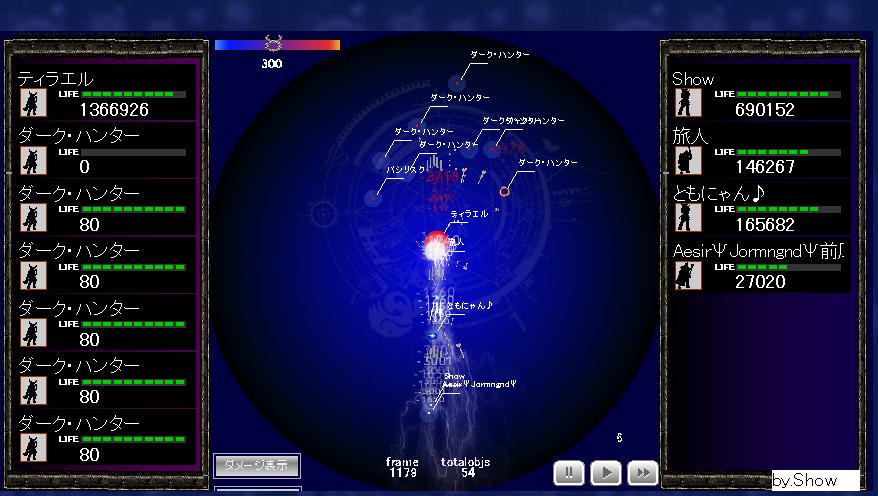Viewport: 878px width, 496px height.
Task: Click the frame counter readout
Action: click(402, 467)
